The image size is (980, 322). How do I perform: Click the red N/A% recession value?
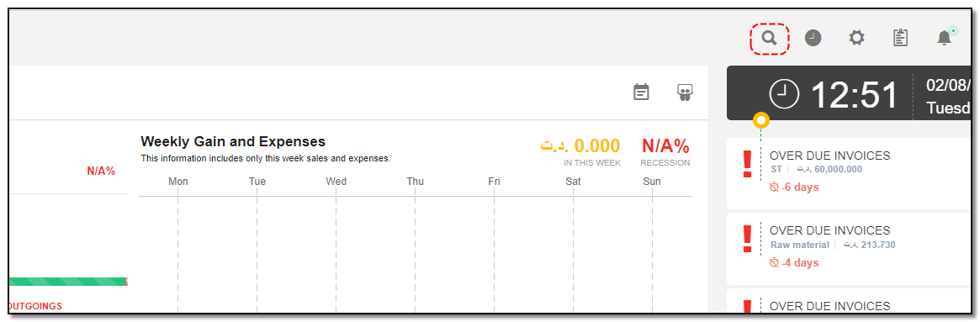[x=665, y=145]
